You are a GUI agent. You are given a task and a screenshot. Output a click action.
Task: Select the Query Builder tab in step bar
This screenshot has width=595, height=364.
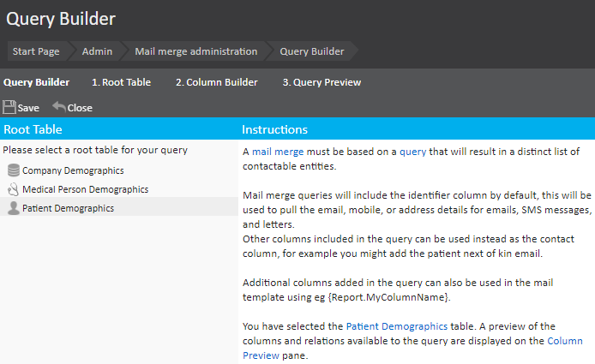tap(37, 83)
